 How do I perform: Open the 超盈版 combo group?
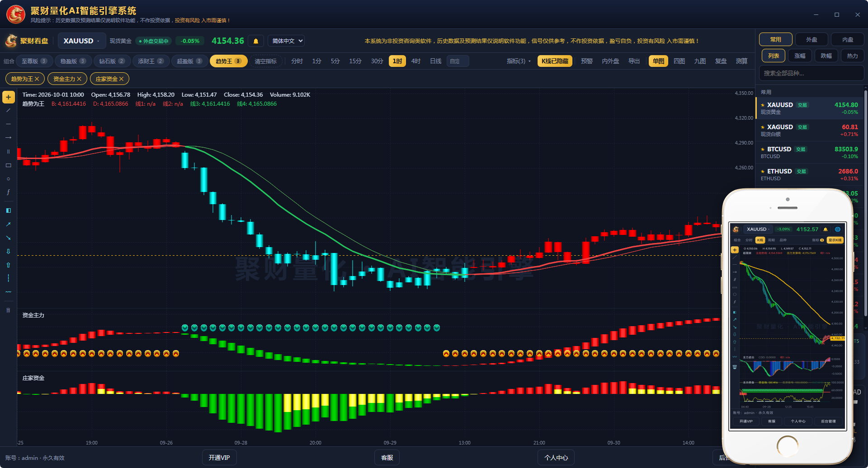click(189, 61)
